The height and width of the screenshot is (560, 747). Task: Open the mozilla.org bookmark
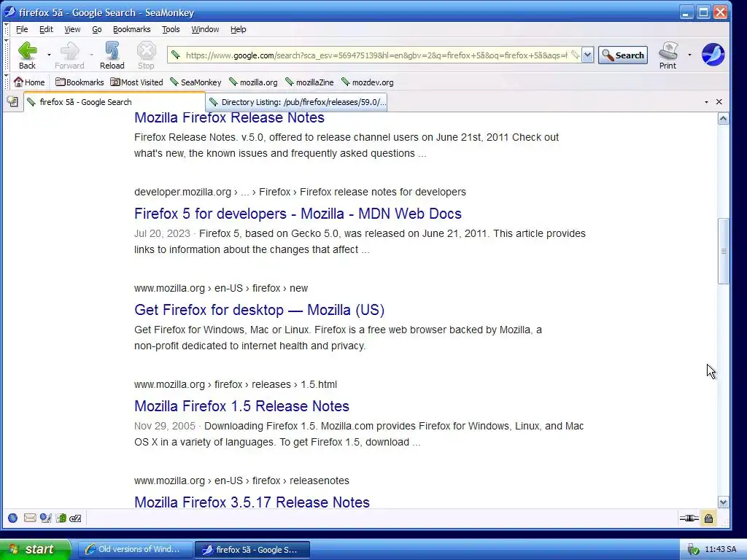coord(253,82)
